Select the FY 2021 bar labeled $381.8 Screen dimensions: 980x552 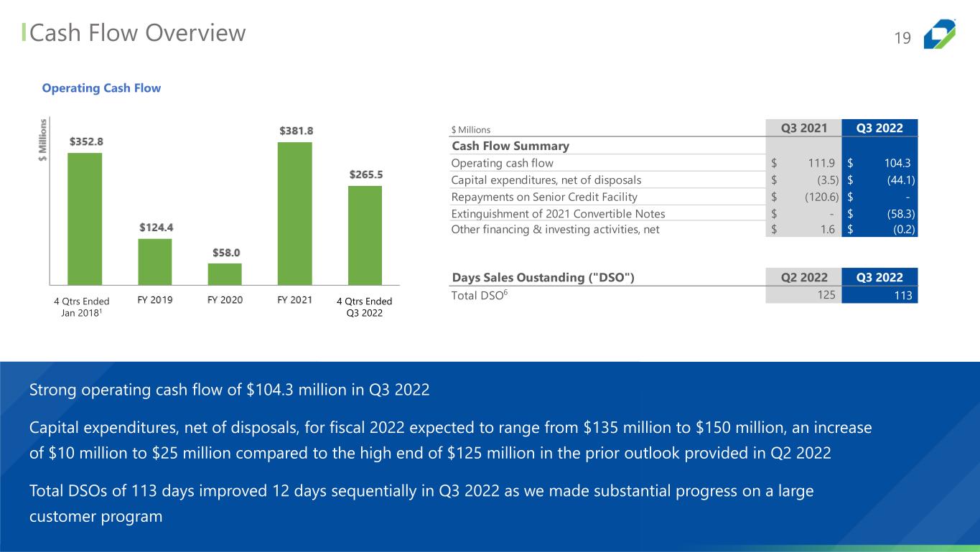[x=295, y=213]
